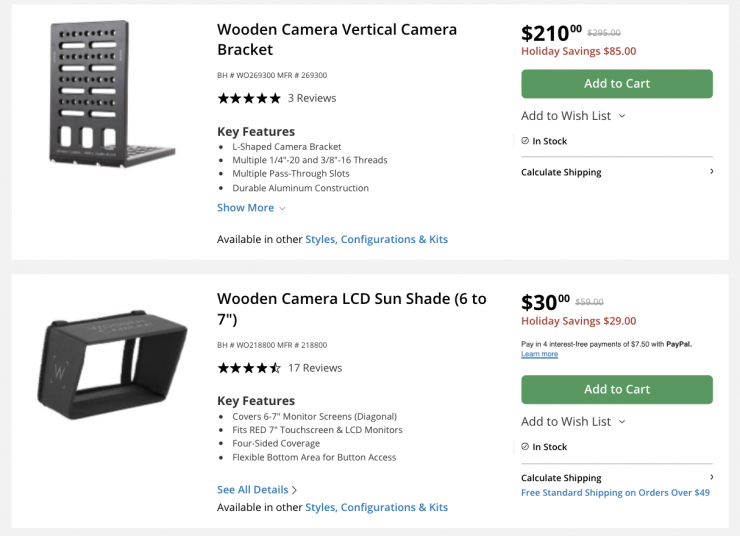
Task: Open Wooden Camera Vertical Camera Bracket title
Action: (337, 39)
